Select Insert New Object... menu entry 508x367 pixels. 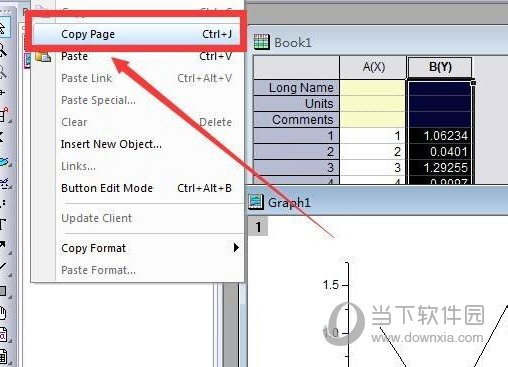[136, 144]
